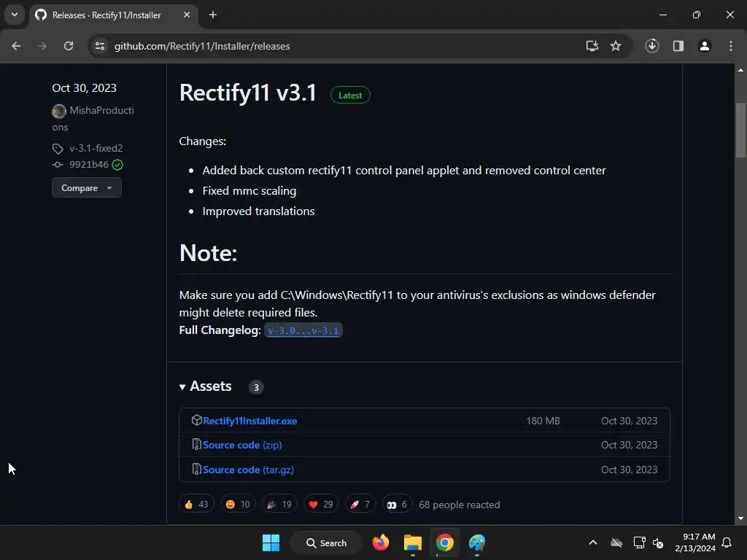Open Chrome three-dot menu
Image resolution: width=747 pixels, height=560 pixels.
click(x=731, y=46)
